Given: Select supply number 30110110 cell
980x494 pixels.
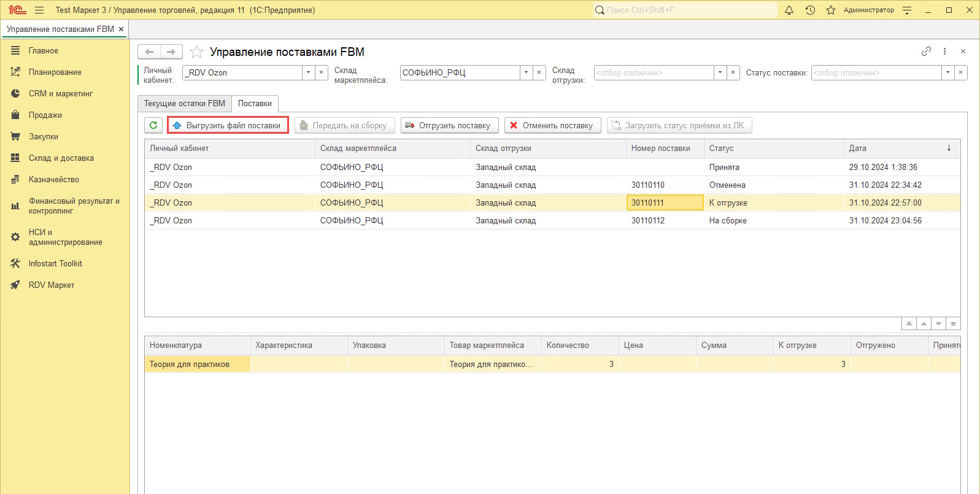Looking at the screenshot, I should pyautogui.click(x=665, y=185).
